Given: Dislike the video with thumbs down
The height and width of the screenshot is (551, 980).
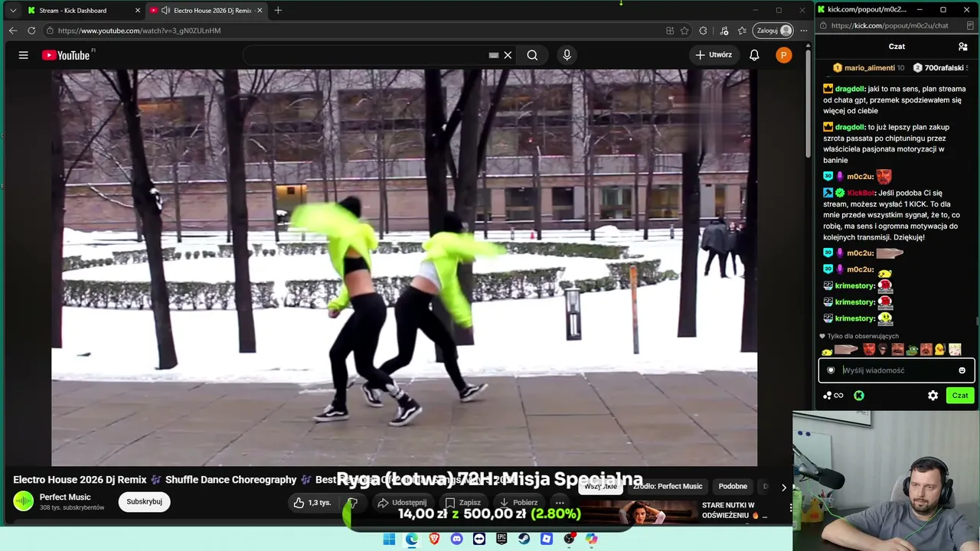Looking at the screenshot, I should tap(353, 503).
